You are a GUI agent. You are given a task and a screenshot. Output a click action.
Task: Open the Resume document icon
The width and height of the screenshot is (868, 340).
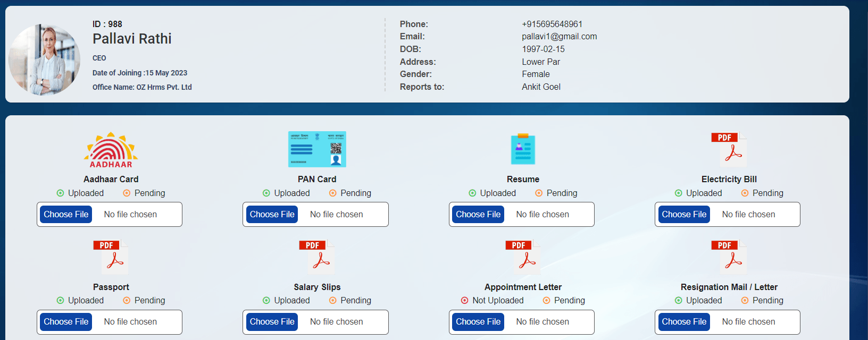(x=523, y=149)
